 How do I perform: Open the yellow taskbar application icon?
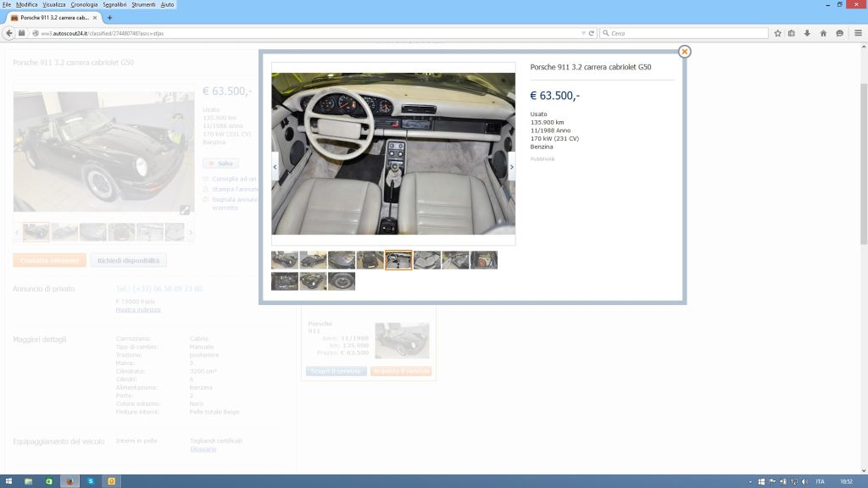coord(111,481)
